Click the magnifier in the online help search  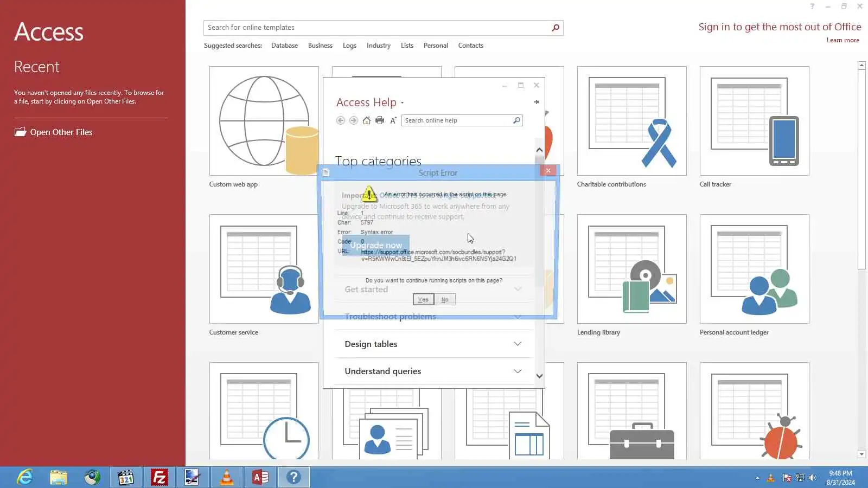click(x=516, y=120)
